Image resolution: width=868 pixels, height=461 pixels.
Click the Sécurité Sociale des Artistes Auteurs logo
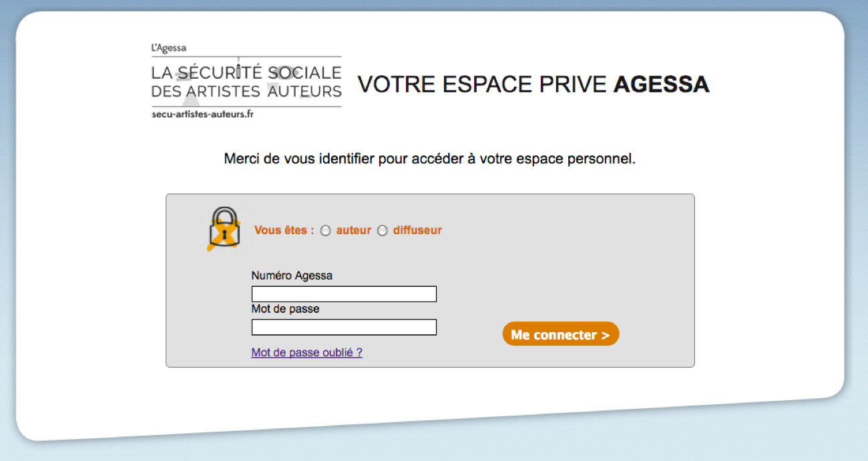(246, 81)
